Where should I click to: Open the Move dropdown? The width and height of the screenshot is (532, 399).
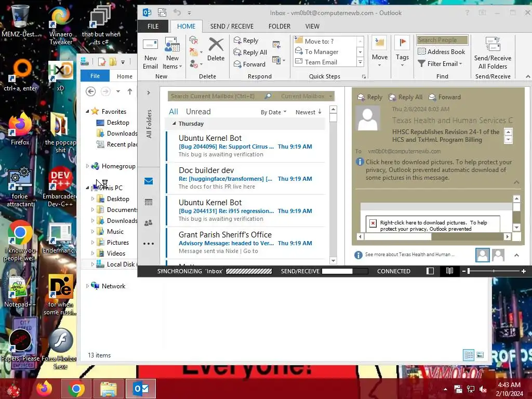(x=380, y=52)
